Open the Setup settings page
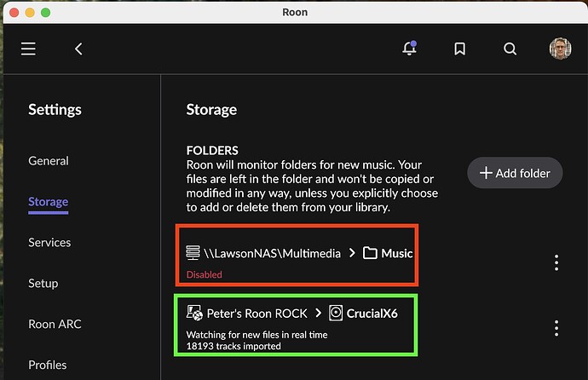This screenshot has width=588, height=380. (43, 284)
